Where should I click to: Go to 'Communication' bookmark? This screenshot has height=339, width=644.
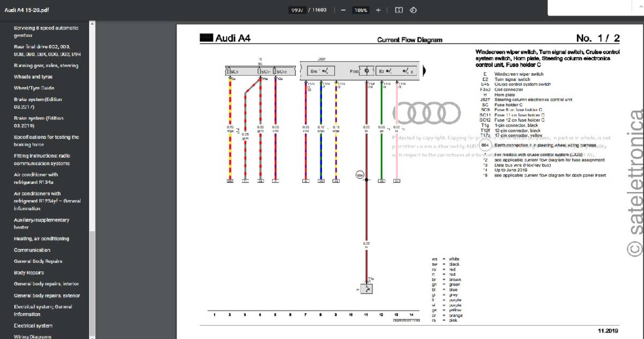(x=32, y=250)
